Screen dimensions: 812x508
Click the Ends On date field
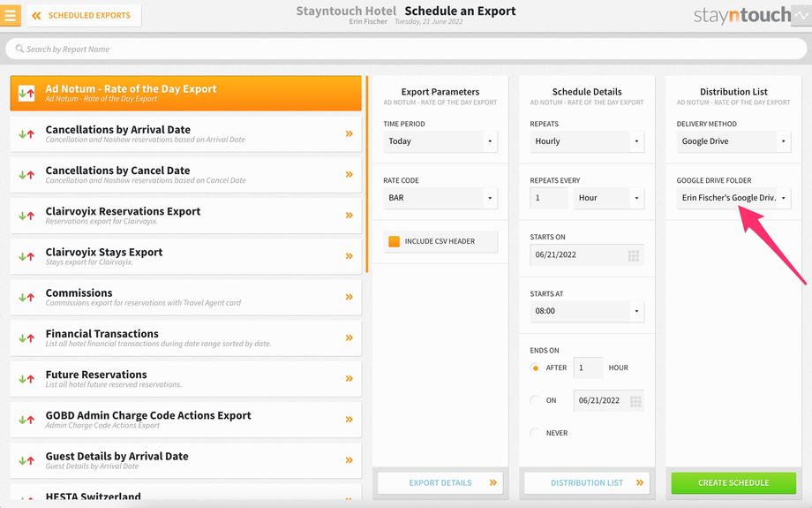[x=608, y=401]
